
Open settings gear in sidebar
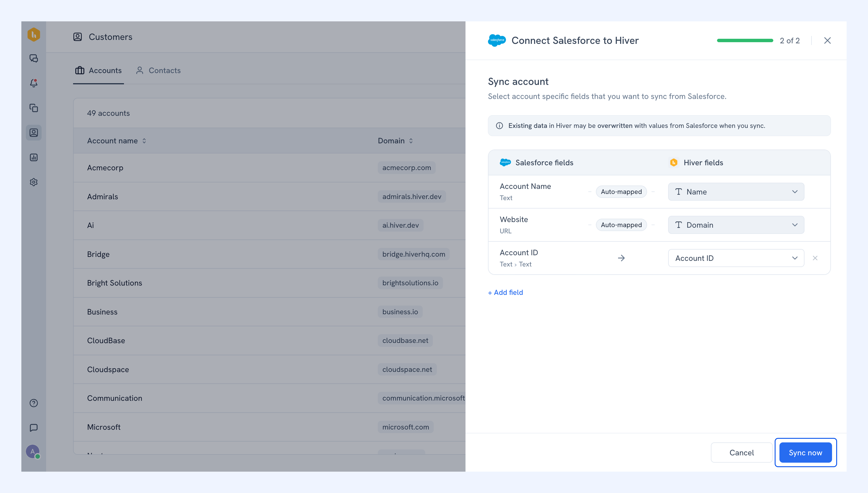click(x=33, y=182)
